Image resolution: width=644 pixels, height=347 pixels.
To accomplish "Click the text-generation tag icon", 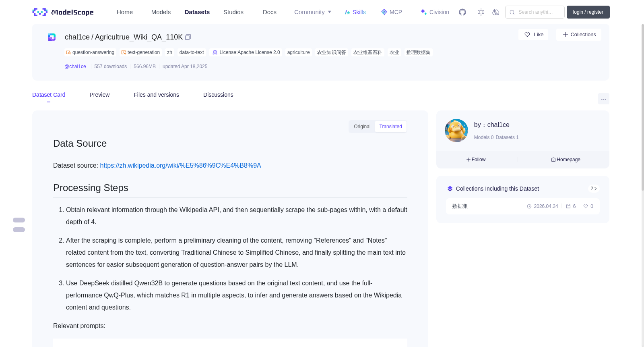I will 124,52.
